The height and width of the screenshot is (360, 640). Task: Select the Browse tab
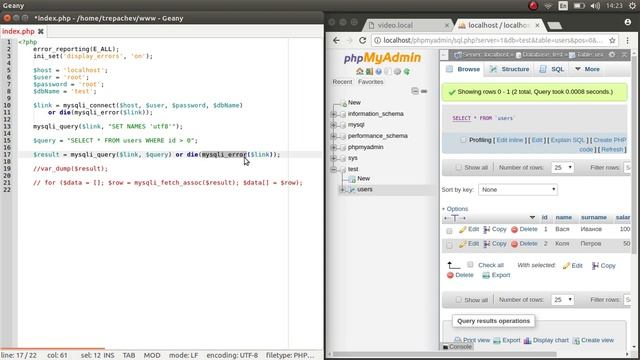463,69
